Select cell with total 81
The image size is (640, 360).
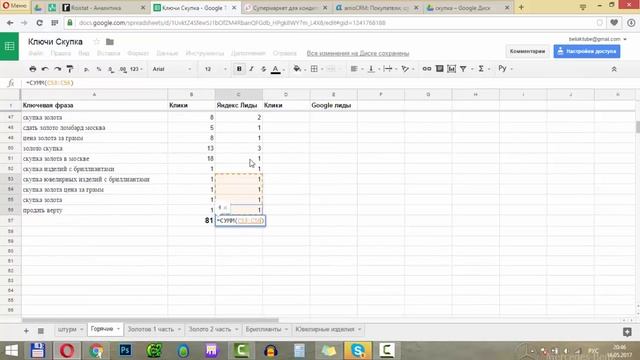(191, 220)
